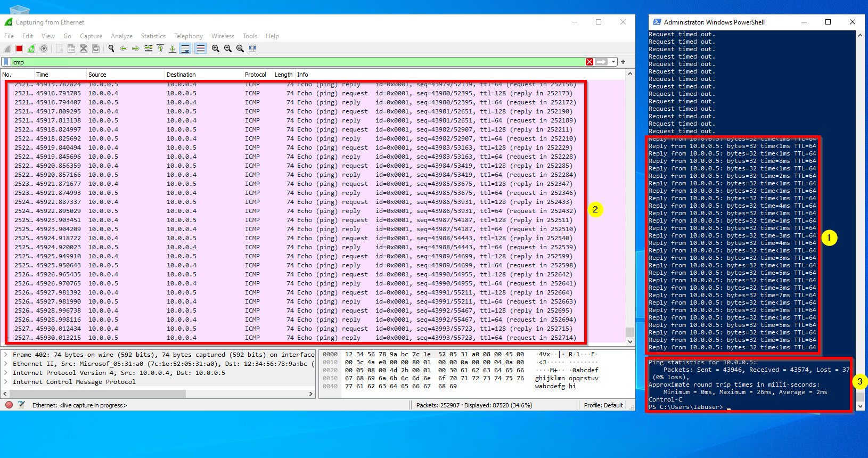Open the Edit menu

(x=28, y=36)
